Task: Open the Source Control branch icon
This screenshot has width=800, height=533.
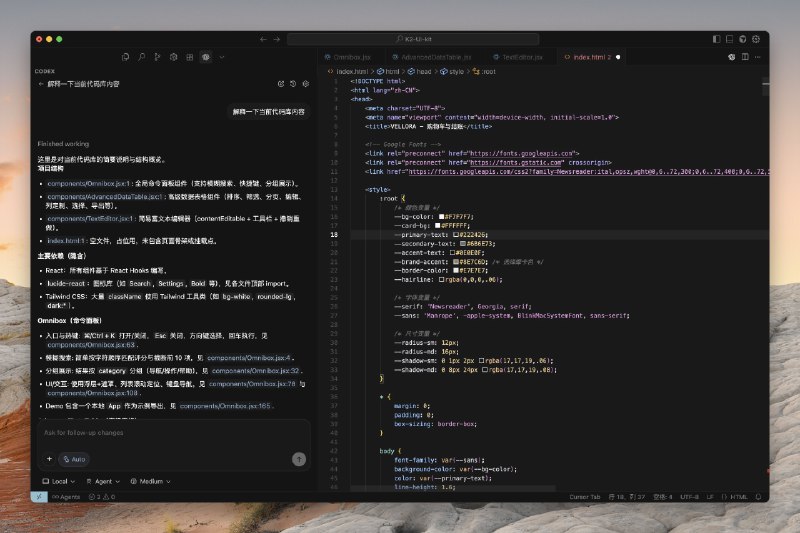Action: 157,57
